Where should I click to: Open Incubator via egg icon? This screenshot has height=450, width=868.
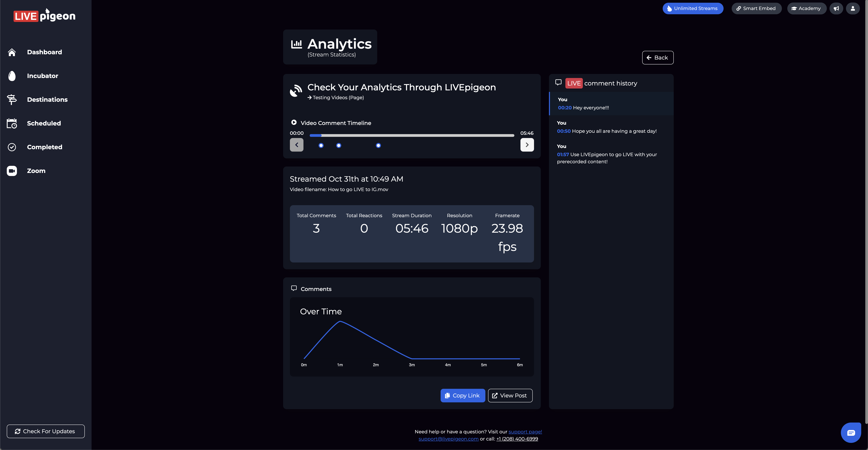tap(12, 76)
